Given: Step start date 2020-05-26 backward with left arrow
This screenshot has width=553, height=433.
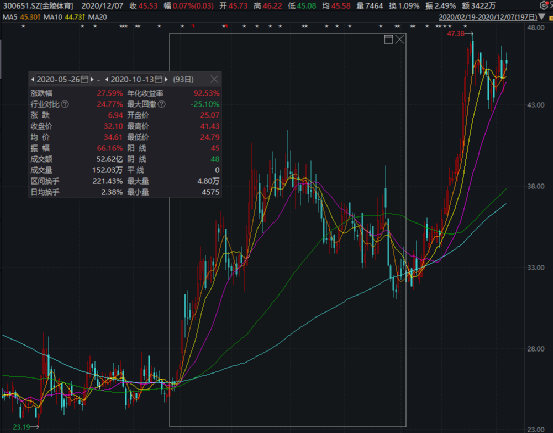Looking at the screenshot, I should pyautogui.click(x=32, y=79).
